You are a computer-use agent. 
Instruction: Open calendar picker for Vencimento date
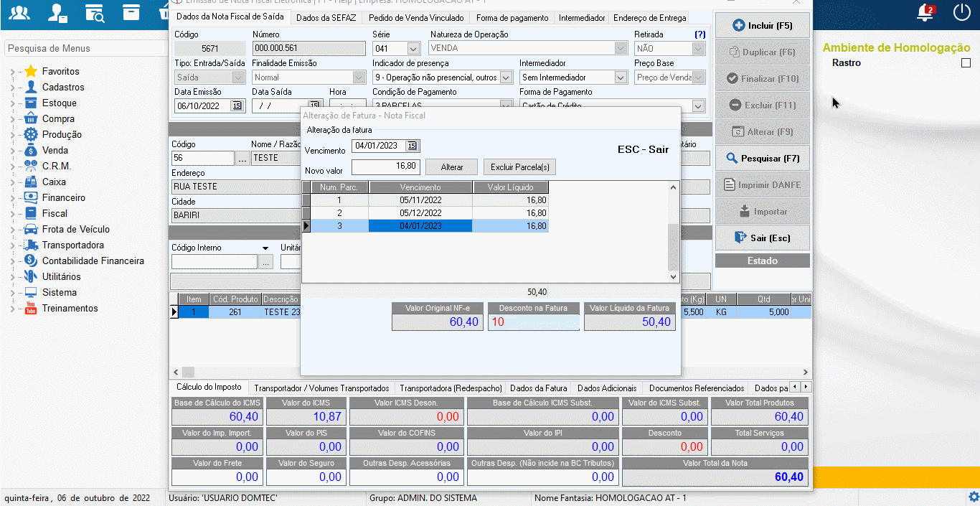(x=412, y=146)
